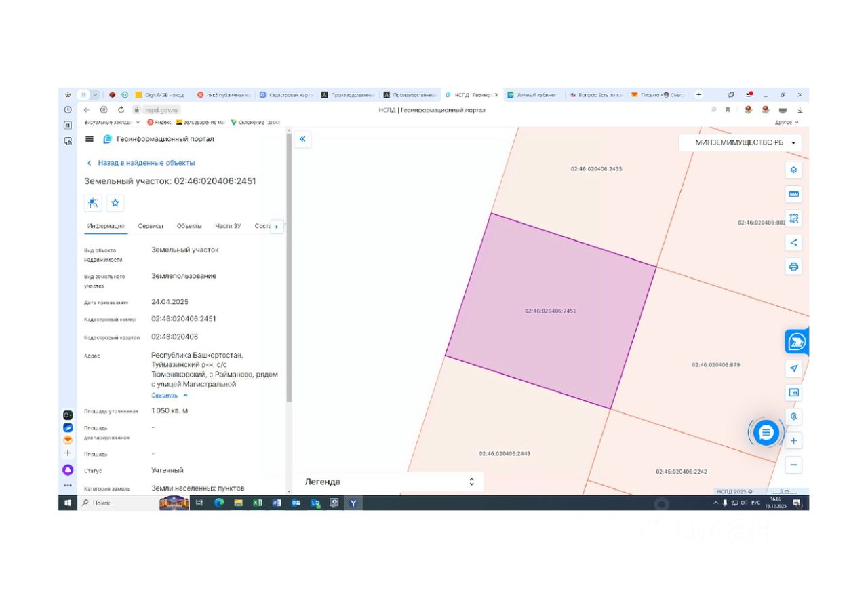Open the taskbar clock and date

pyautogui.click(x=775, y=503)
